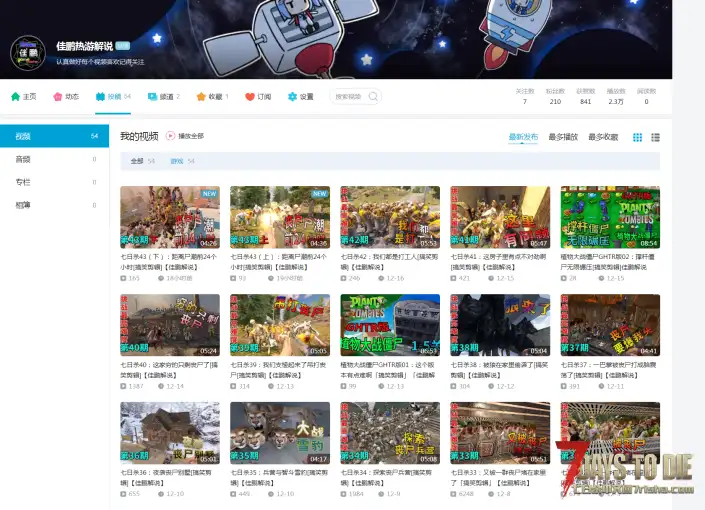Open title 七日杀39：我们支棱起来了吊打丧尸
Screen dimensions: 705x510
pyautogui.click(x=278, y=370)
